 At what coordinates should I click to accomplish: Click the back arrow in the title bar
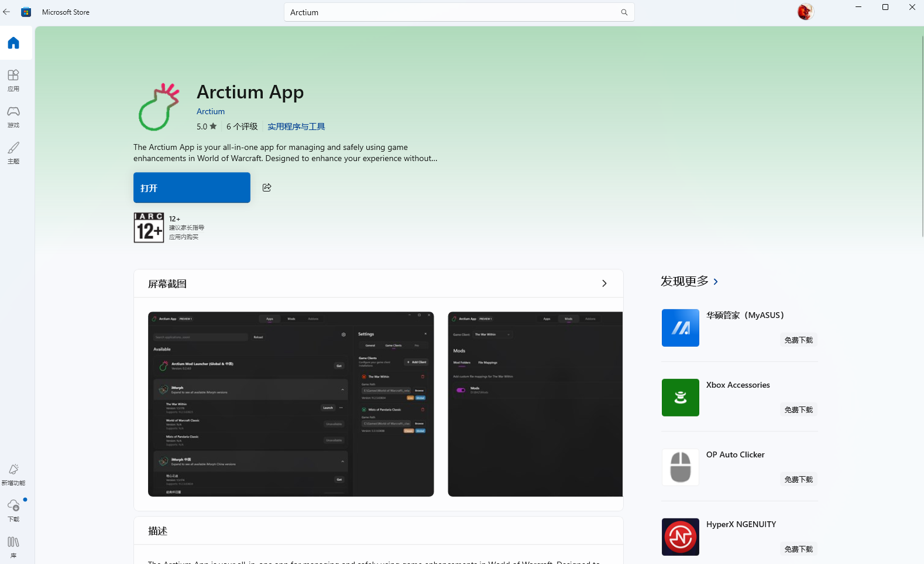coord(6,12)
